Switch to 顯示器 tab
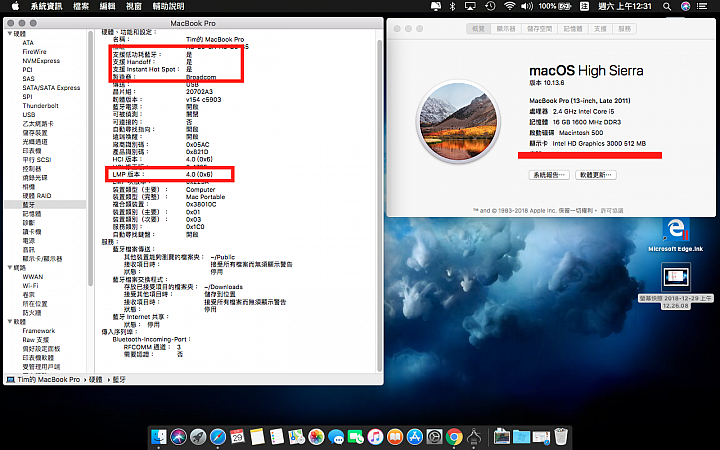The height and width of the screenshot is (450, 720). pos(506,28)
